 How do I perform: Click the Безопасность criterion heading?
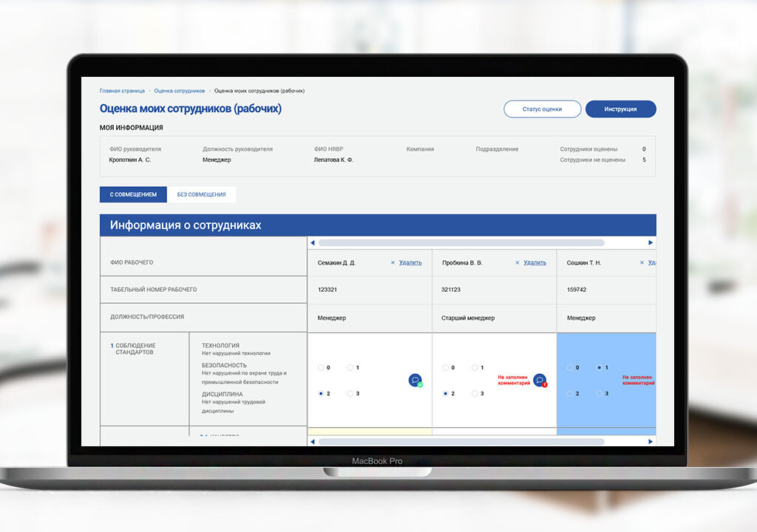click(x=224, y=366)
